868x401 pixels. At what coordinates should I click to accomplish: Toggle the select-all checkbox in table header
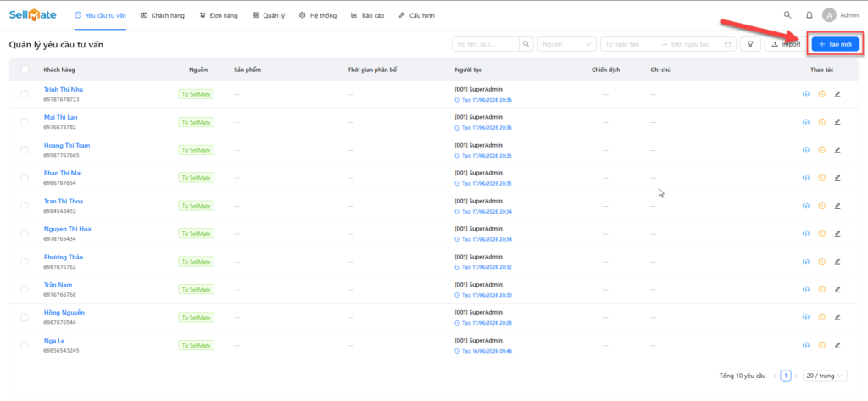coord(25,70)
